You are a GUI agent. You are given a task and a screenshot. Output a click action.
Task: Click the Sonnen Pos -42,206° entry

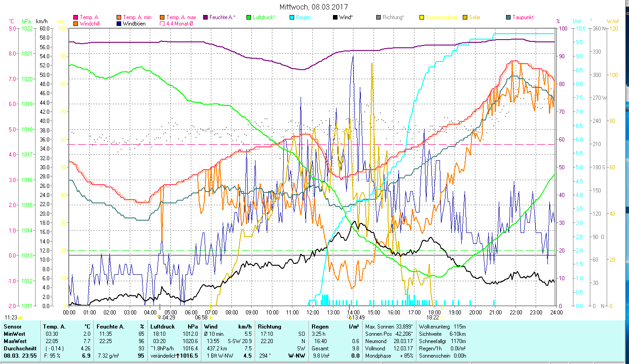pyautogui.click(x=389, y=334)
